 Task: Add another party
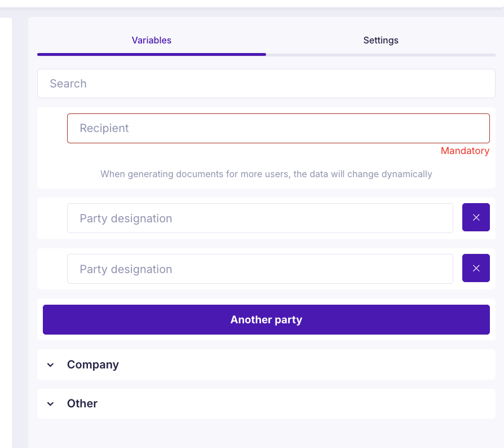point(266,320)
